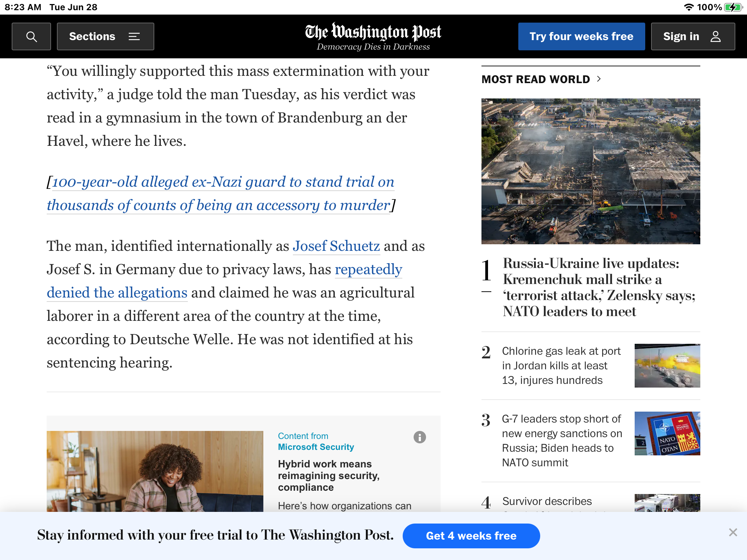747x560 pixels.
Task: Open Survivor describes article number four
Action: pyautogui.click(x=546, y=502)
